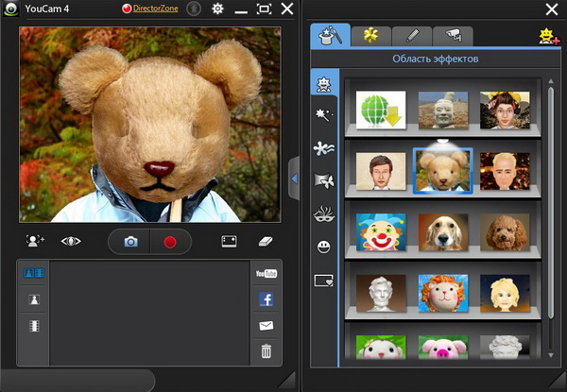This screenshot has height=392, width=567.
Task: Delete capture with the trash icon
Action: pos(266,351)
